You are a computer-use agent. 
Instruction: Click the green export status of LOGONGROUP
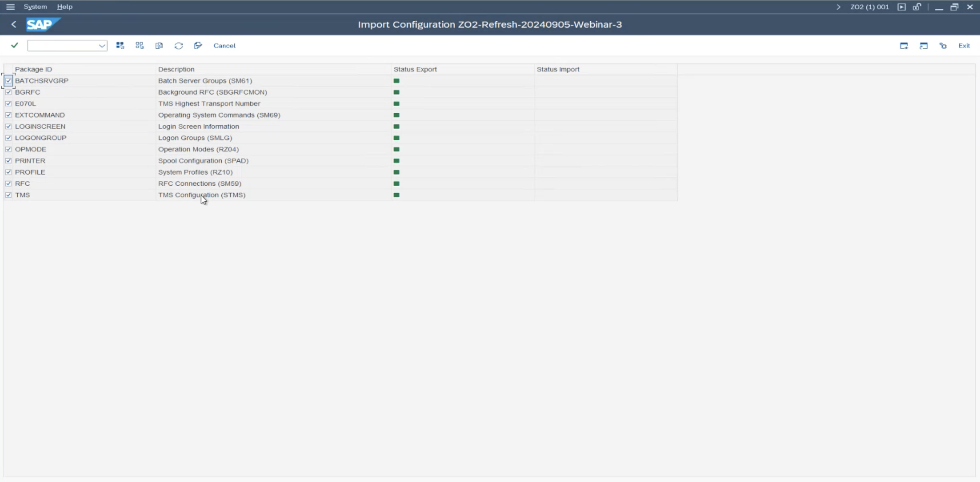pyautogui.click(x=396, y=138)
